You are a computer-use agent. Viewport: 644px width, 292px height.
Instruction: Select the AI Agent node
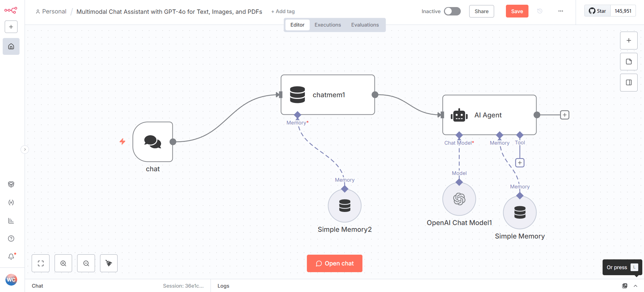click(x=489, y=115)
